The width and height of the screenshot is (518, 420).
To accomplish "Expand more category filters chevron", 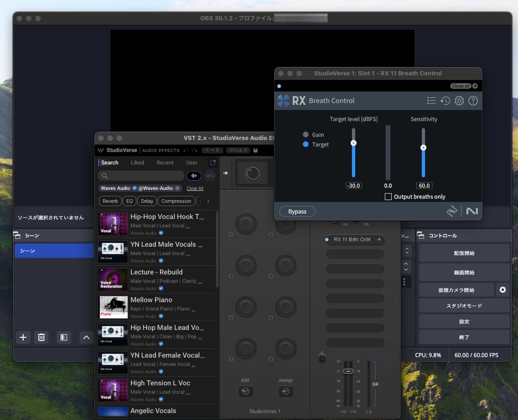I will (208, 201).
